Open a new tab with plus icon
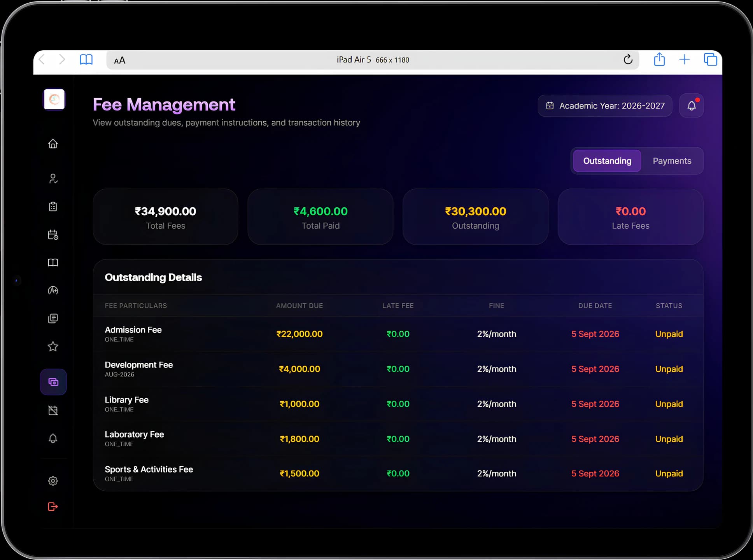The width and height of the screenshot is (753, 560). [x=684, y=59]
